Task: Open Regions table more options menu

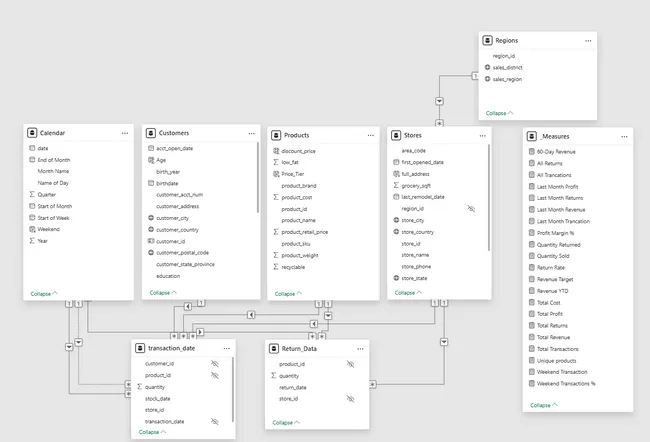Action: coord(588,41)
